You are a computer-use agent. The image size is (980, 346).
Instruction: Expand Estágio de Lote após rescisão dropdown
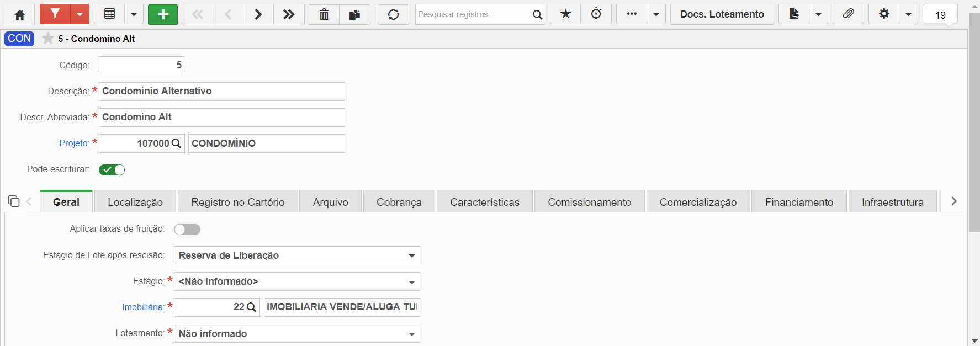coord(296,255)
